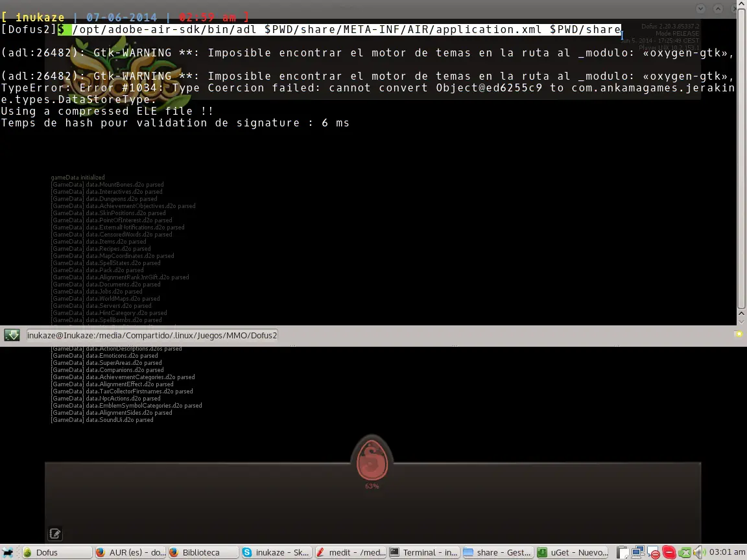Open medit editor from taskbar
This screenshot has width=747, height=560.
click(x=350, y=552)
